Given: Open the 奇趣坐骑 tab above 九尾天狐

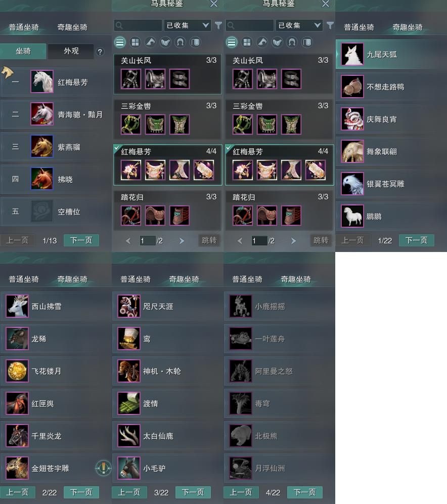Looking at the screenshot, I should point(408,27).
